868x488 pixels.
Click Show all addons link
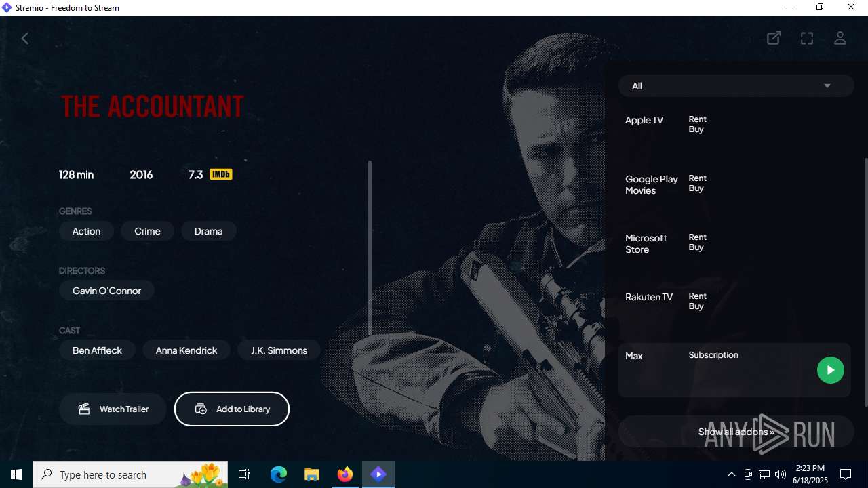coord(736,432)
